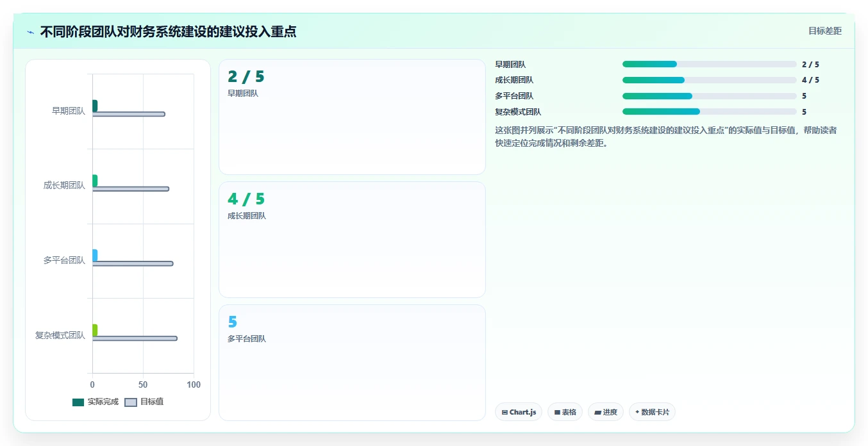Viewport: 868px width, 446px height.
Task: Click the axis tick label 50
Action: point(143,384)
